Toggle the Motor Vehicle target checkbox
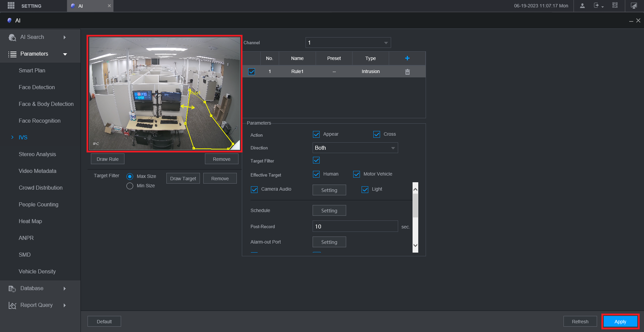The image size is (644, 332). pyautogui.click(x=357, y=174)
